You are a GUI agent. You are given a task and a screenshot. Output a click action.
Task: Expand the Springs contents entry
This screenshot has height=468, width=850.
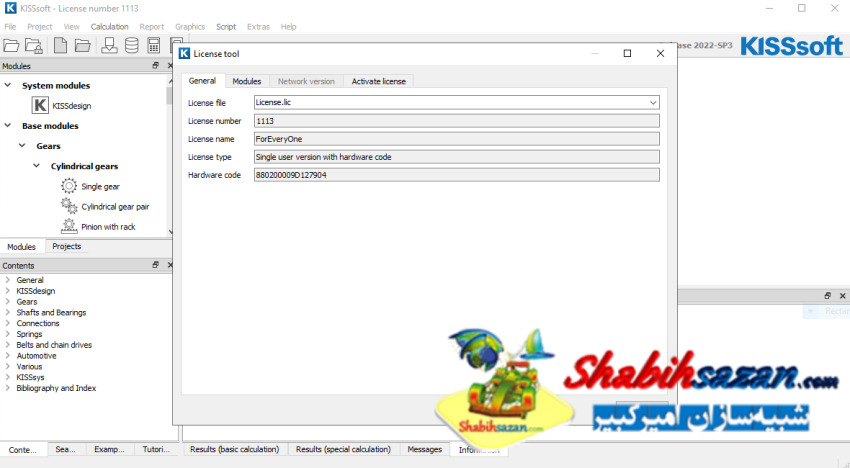tap(8, 335)
